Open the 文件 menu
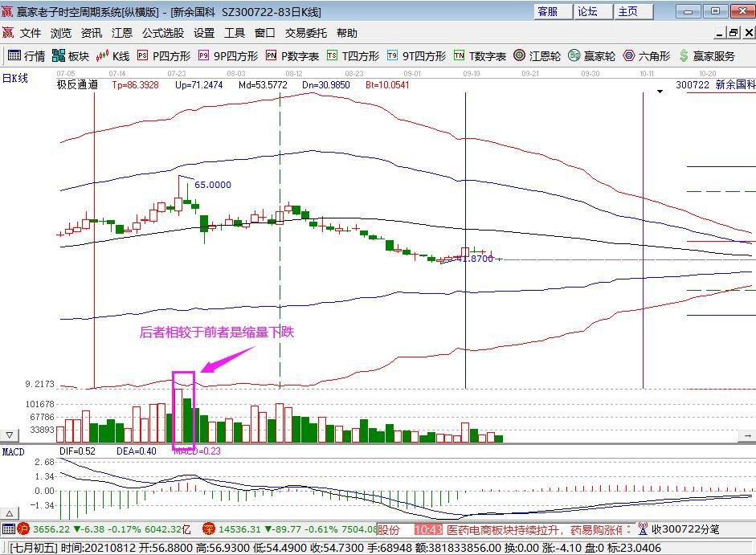Screen dimensions: 756x555 coord(31,33)
